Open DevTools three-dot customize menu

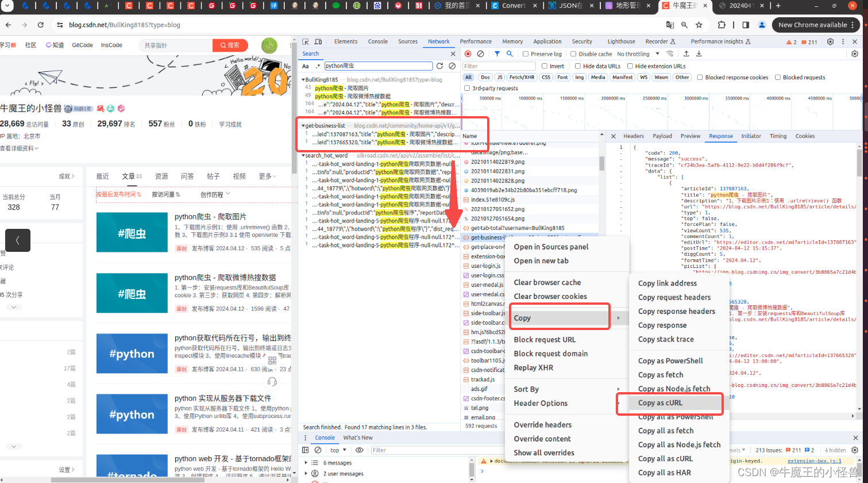coord(843,42)
